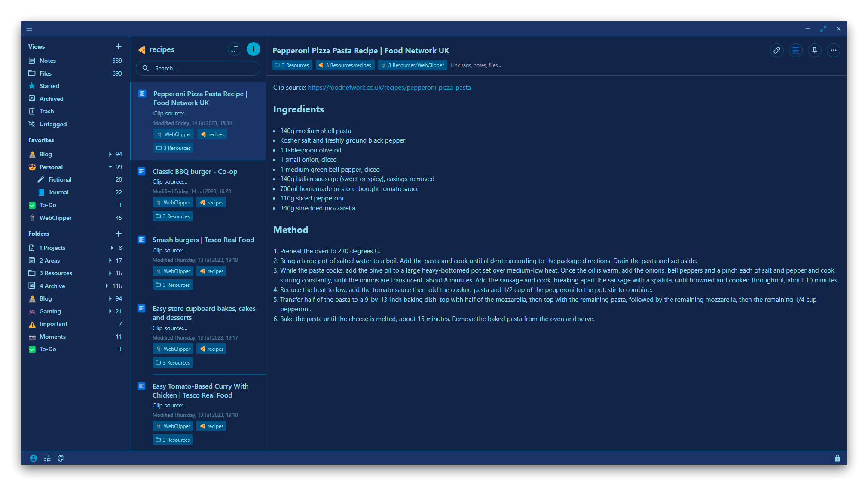Screen dimensions: 868x486
Task: Open the sliders settings icon in status bar
Action: click(x=47, y=458)
